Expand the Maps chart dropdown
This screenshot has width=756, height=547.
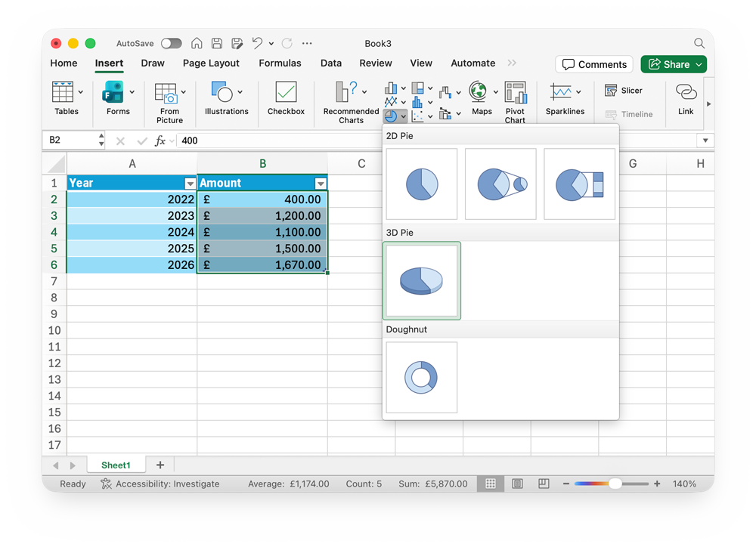[496, 92]
